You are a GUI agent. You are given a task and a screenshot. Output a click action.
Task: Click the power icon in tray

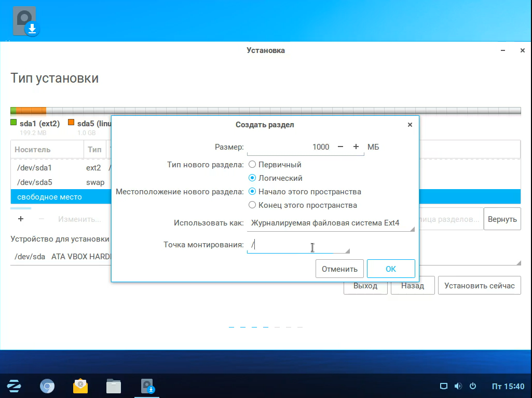pos(472,386)
